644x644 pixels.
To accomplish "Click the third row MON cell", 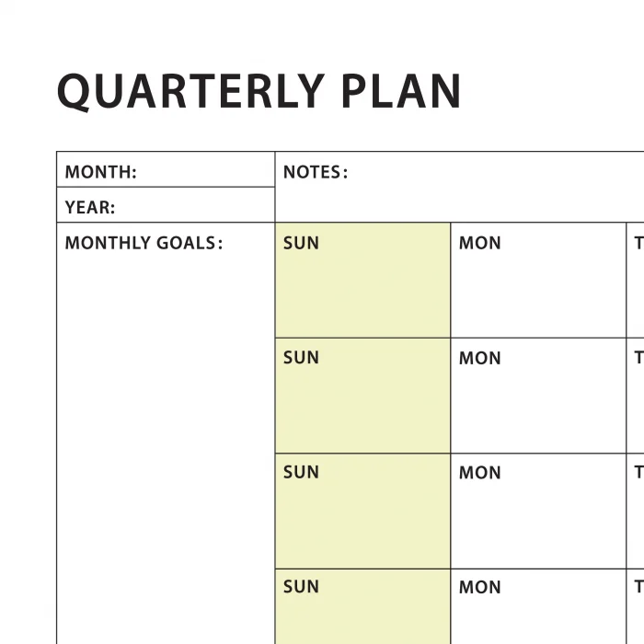I will [x=538, y=515].
